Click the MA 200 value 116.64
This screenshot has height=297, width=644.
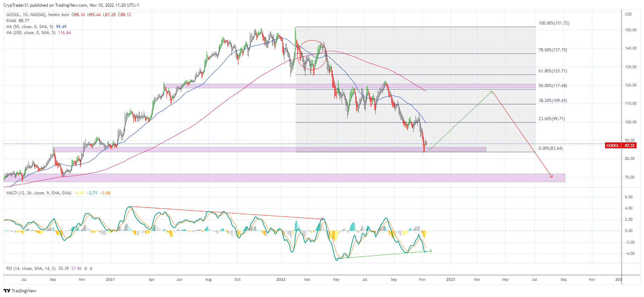pos(64,33)
